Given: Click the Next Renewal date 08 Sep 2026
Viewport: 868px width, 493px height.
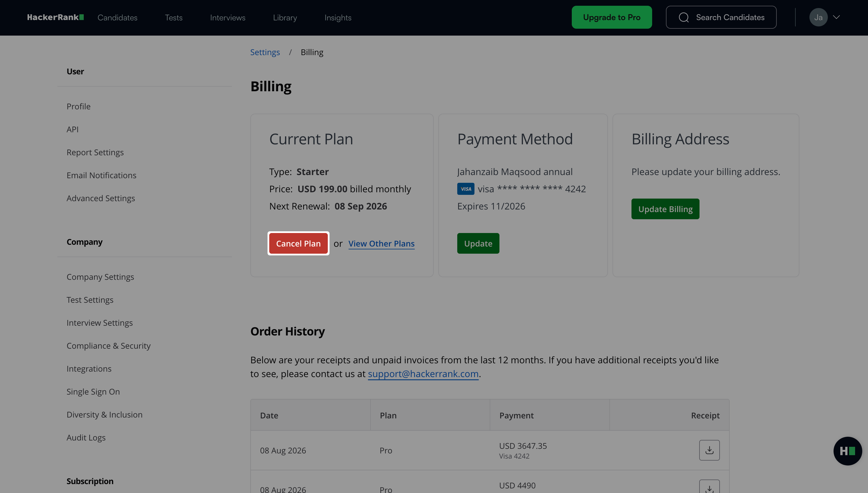Looking at the screenshot, I should point(361,206).
